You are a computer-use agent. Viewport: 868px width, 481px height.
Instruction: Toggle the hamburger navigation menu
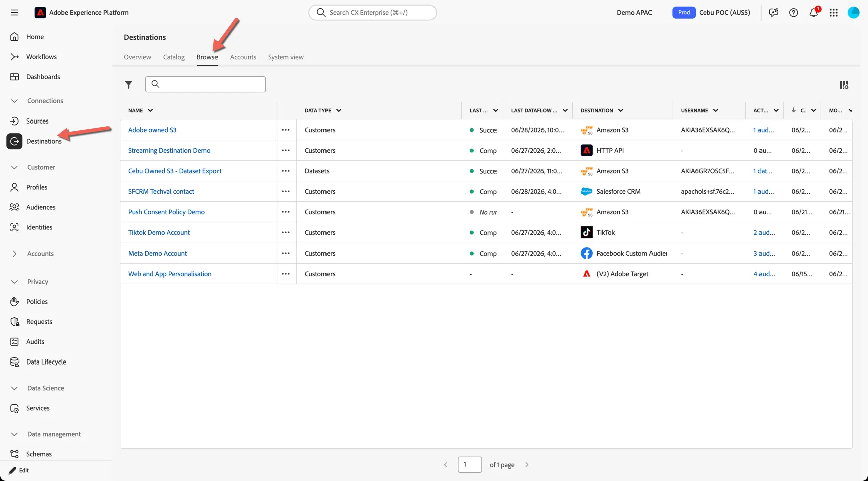14,12
